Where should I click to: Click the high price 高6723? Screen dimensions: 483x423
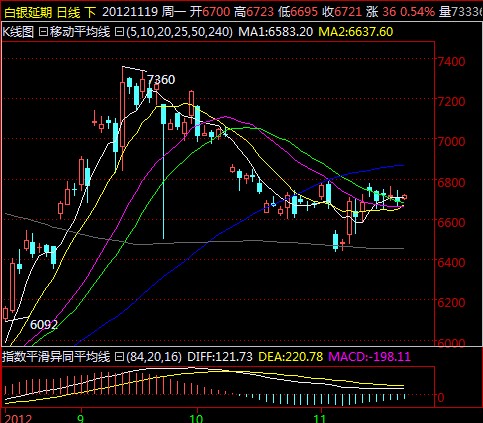pyautogui.click(x=254, y=12)
